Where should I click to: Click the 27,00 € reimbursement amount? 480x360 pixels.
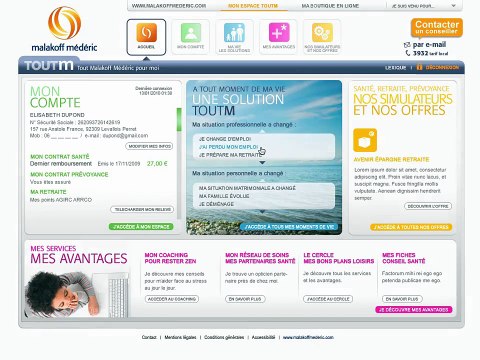(x=157, y=163)
